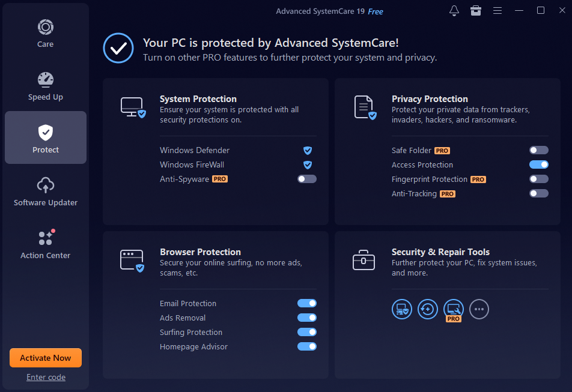
Task: Open the restore point plus tool icon
Action: (428, 309)
